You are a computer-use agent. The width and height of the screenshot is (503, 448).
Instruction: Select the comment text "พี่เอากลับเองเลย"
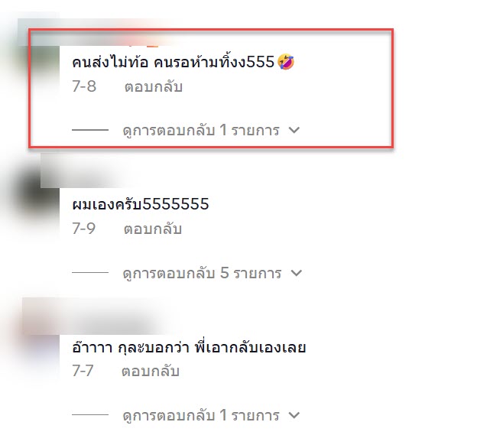click(250, 347)
